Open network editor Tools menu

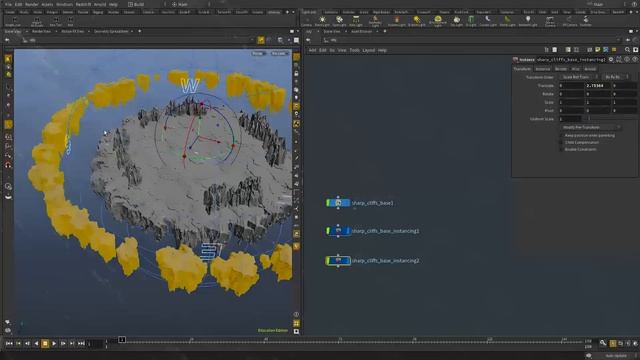pos(354,50)
